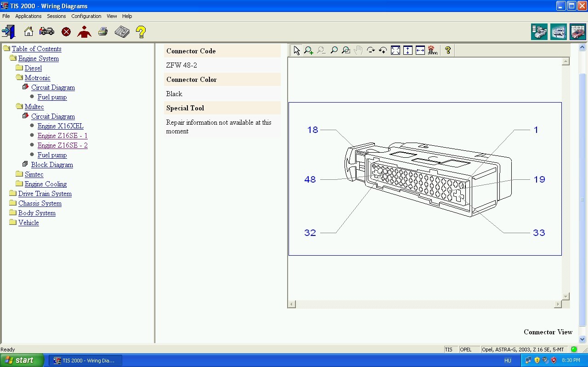Open the Applications menu
588x367 pixels.
(x=28, y=16)
